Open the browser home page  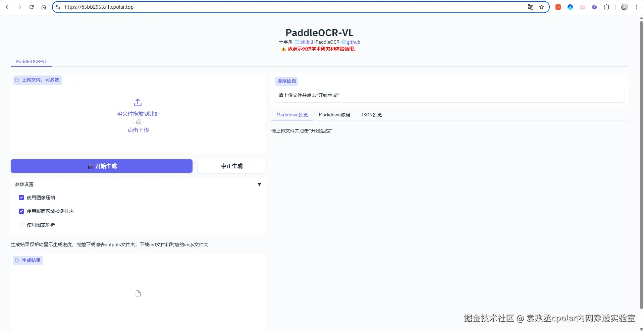(44, 7)
